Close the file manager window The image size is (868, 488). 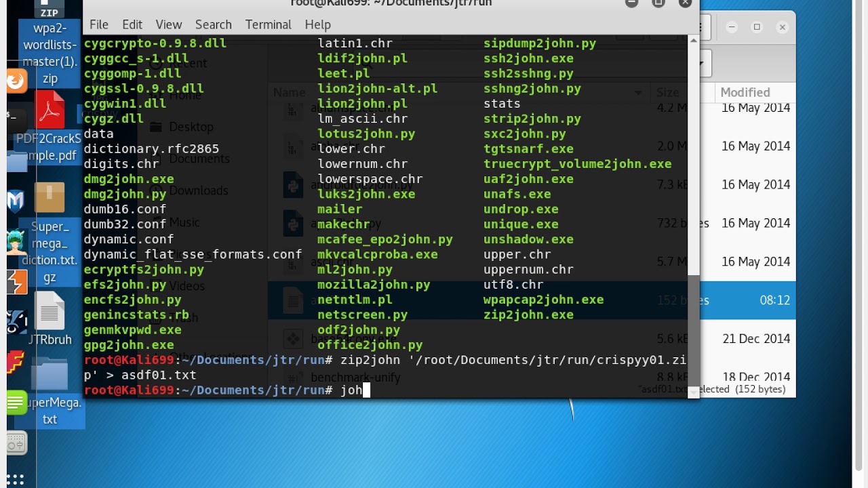(x=782, y=27)
